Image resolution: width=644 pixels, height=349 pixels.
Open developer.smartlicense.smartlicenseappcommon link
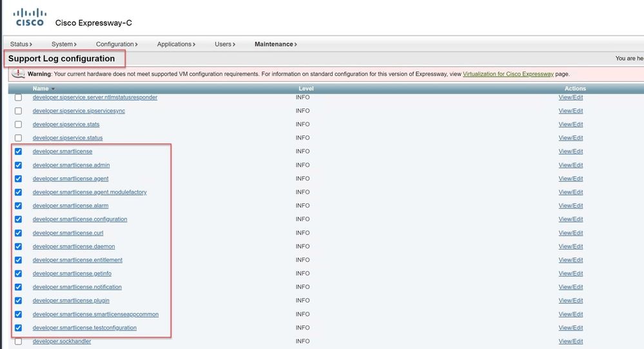[95, 314]
